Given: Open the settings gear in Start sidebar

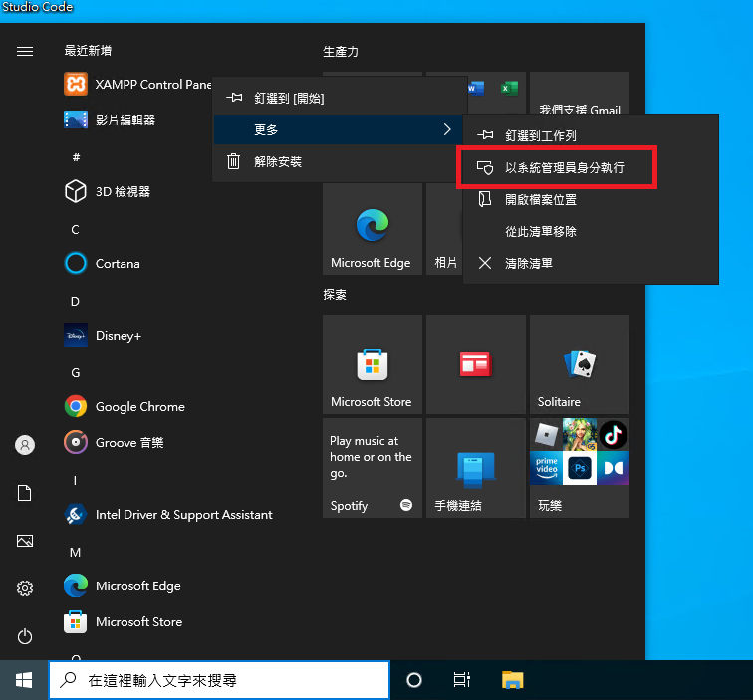Looking at the screenshot, I should (x=25, y=588).
